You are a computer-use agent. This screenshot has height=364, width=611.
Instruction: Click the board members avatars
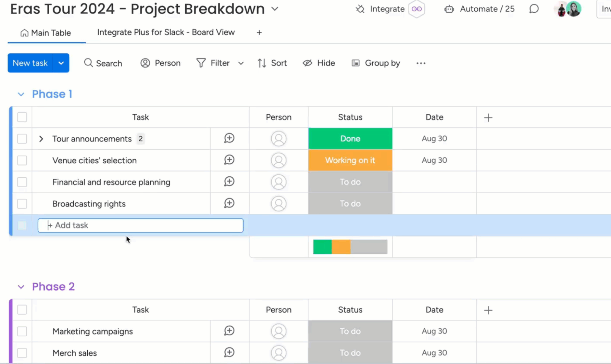568,9
